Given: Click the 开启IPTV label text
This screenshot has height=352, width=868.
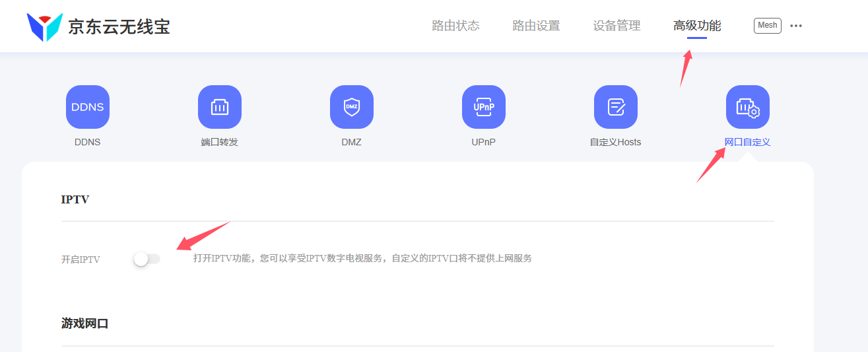Looking at the screenshot, I should click(x=81, y=260).
